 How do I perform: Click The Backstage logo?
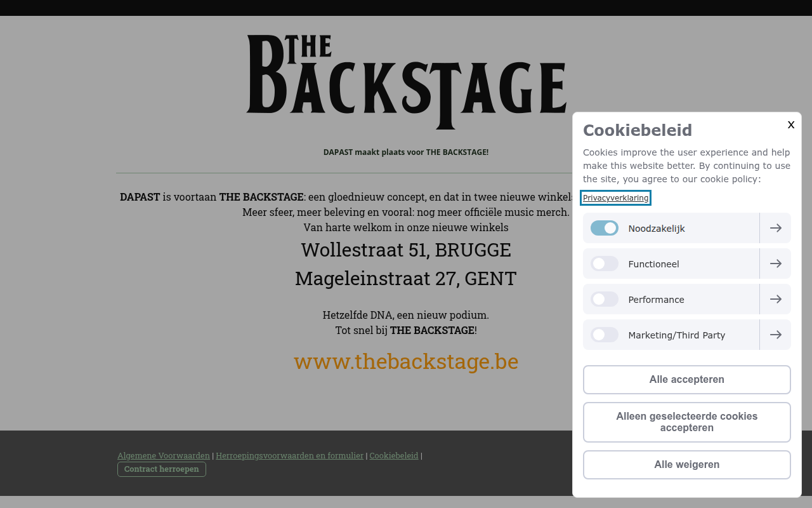(x=406, y=82)
